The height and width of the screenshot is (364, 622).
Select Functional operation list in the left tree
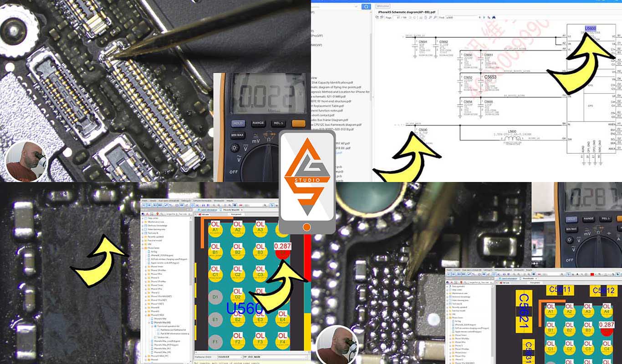(x=168, y=326)
